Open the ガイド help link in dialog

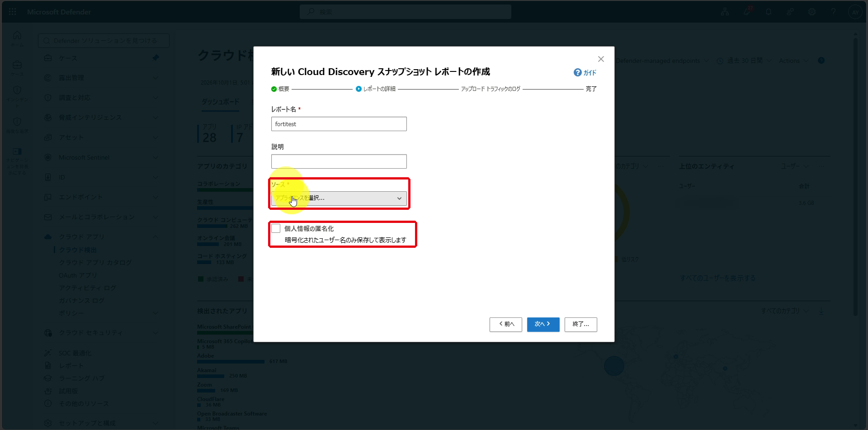tap(585, 73)
